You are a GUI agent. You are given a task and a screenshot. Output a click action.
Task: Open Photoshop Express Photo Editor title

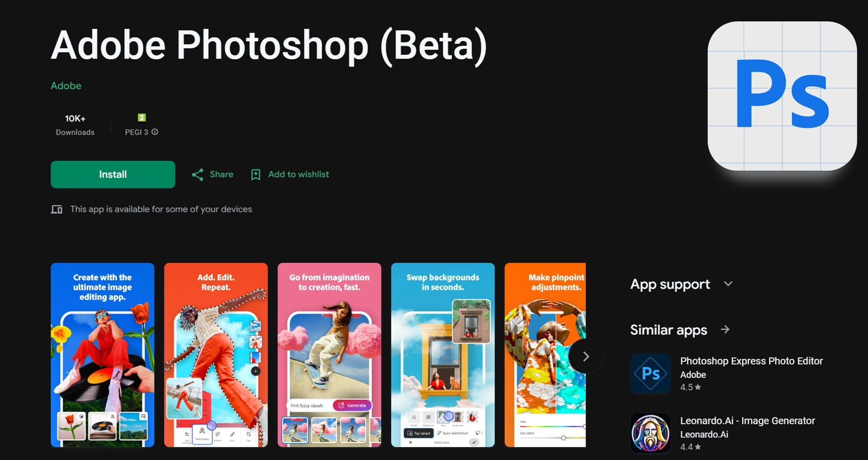tap(751, 361)
